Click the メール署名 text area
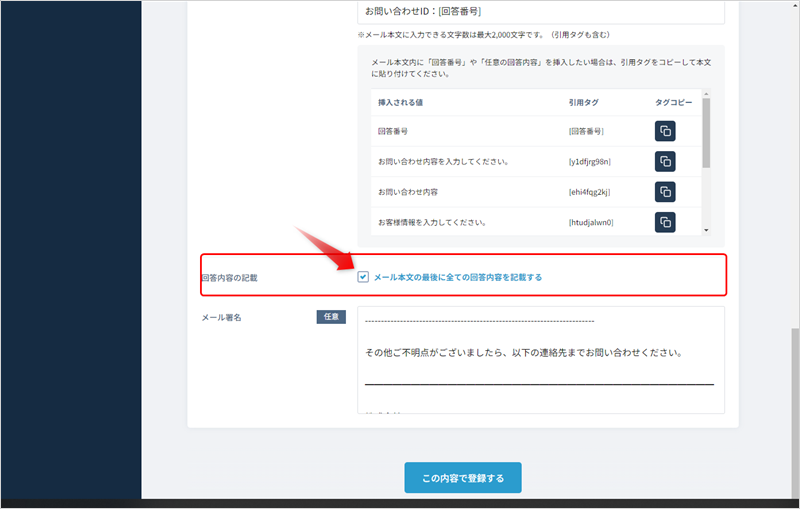 (541, 360)
